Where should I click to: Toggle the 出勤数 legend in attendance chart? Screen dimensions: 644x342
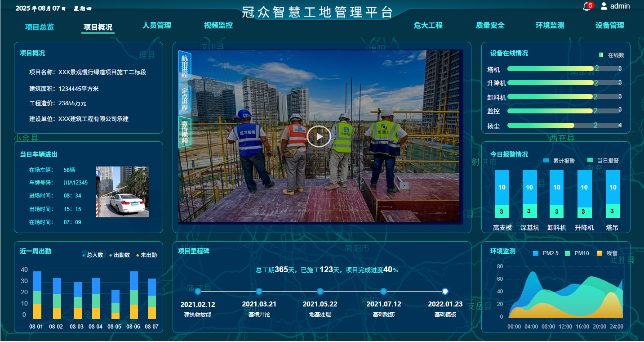[111, 255]
